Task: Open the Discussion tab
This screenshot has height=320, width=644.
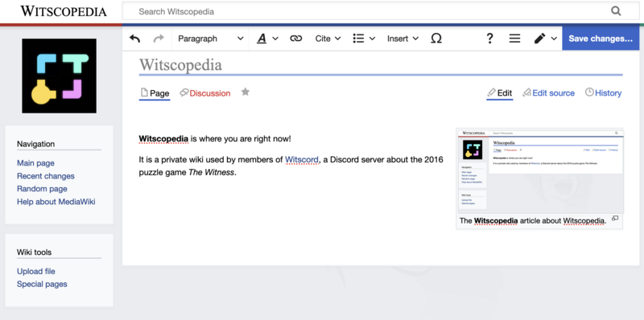Action: coord(205,93)
